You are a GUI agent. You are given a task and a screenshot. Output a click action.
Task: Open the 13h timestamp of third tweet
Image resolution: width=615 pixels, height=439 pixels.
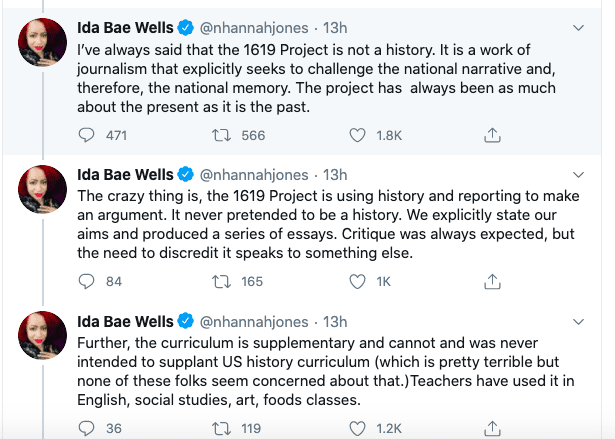click(x=335, y=322)
